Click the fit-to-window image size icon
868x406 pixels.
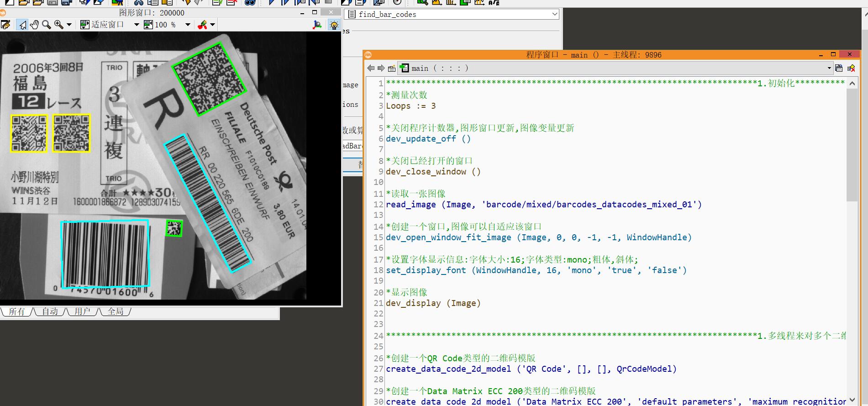coord(84,25)
